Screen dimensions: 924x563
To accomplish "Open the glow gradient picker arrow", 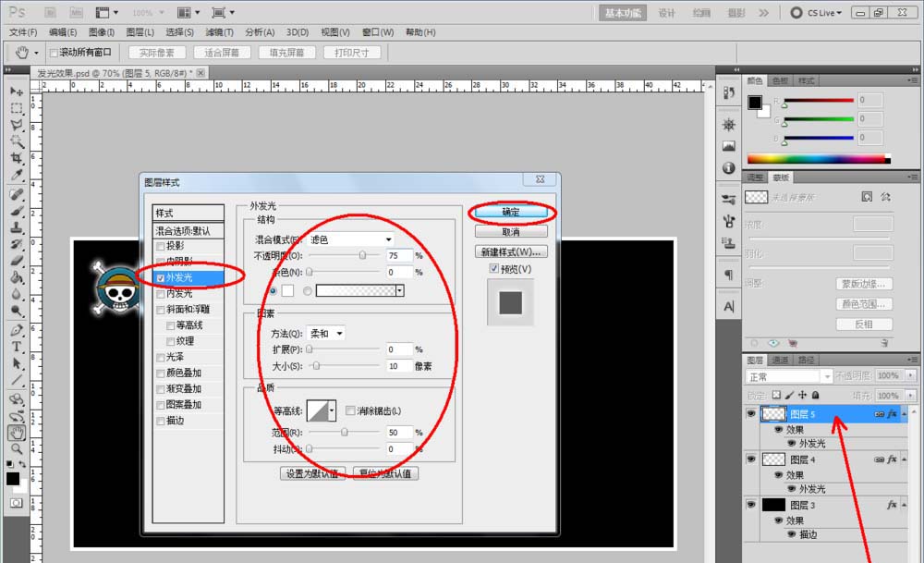I will click(399, 290).
